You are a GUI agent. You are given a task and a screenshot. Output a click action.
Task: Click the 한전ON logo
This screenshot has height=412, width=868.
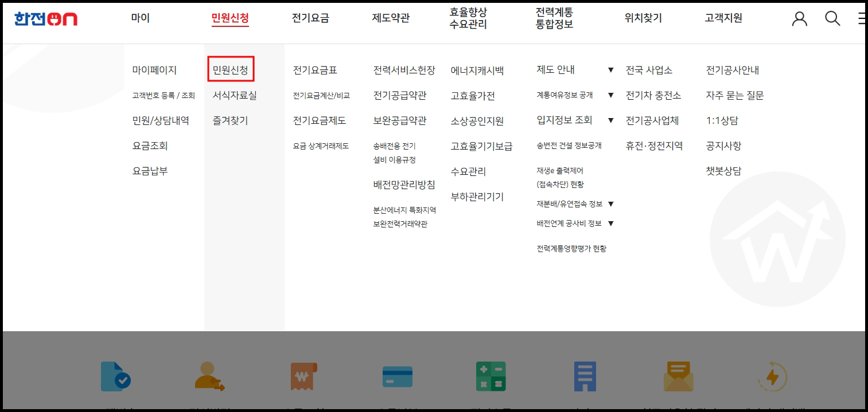coord(46,18)
